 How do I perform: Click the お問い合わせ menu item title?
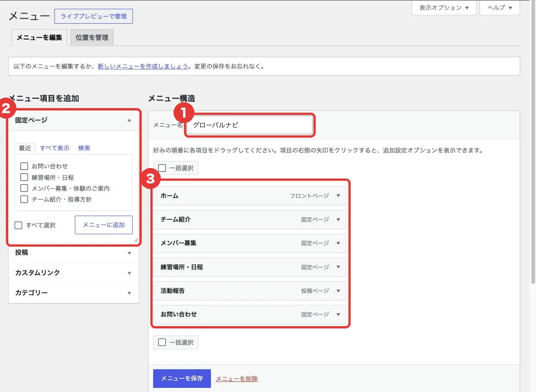coord(179,314)
